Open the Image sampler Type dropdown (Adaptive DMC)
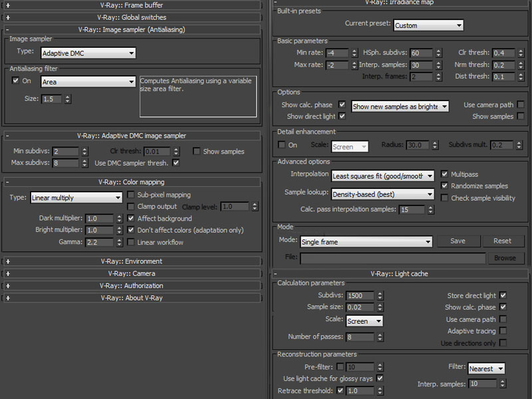Viewport: 532px width, 399px height. pos(88,53)
